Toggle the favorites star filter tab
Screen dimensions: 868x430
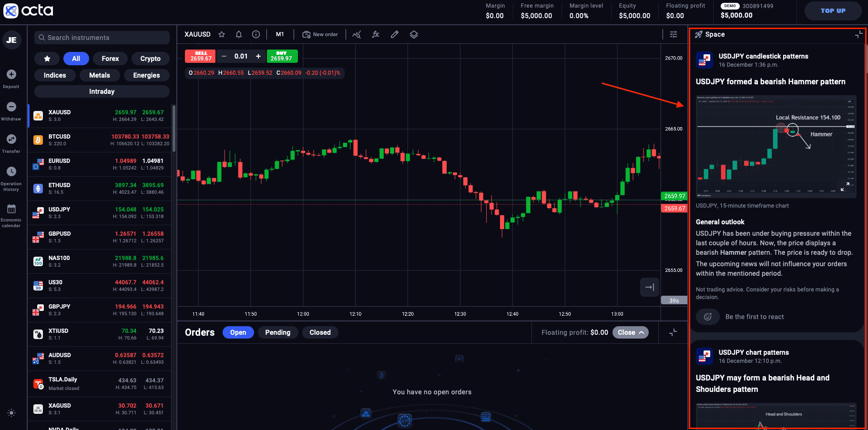[47, 59]
